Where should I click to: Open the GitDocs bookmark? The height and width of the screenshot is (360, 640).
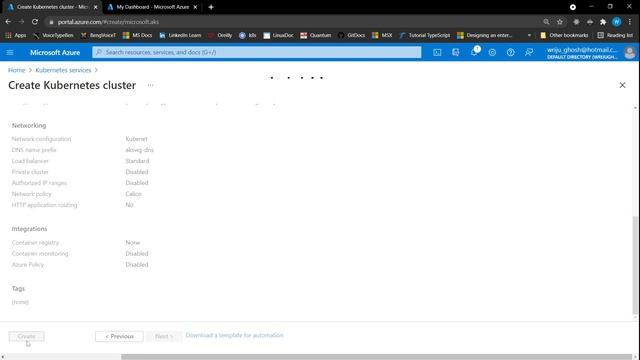tap(351, 36)
